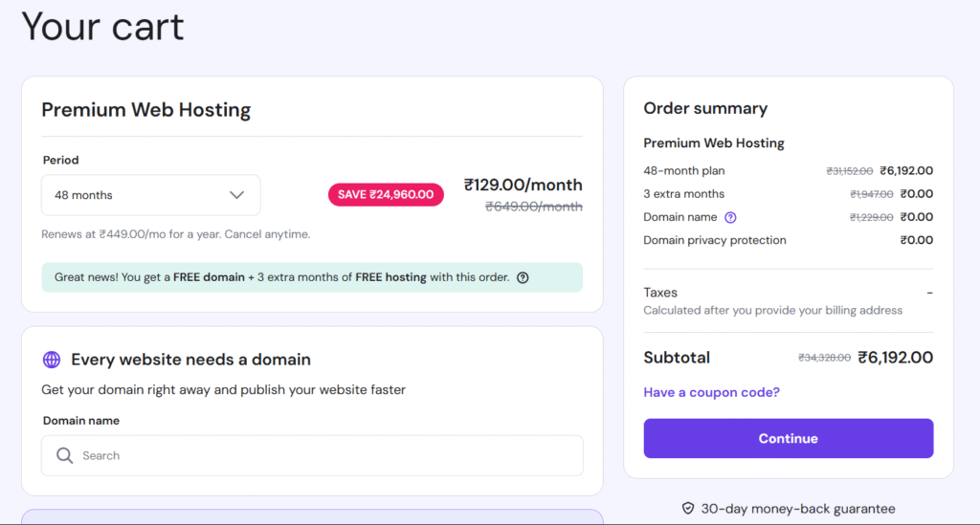Focus the Domain name search field
The height and width of the screenshot is (525, 980).
(325, 456)
